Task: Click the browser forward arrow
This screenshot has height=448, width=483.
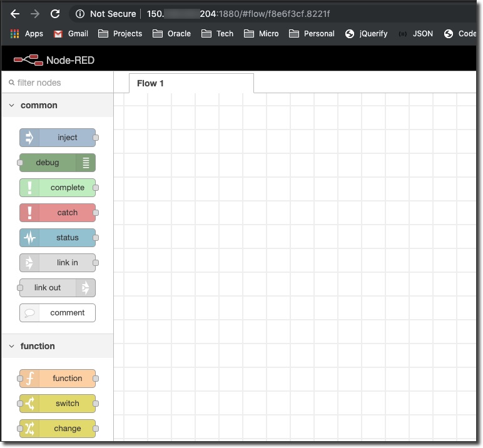Action: pyautogui.click(x=35, y=14)
